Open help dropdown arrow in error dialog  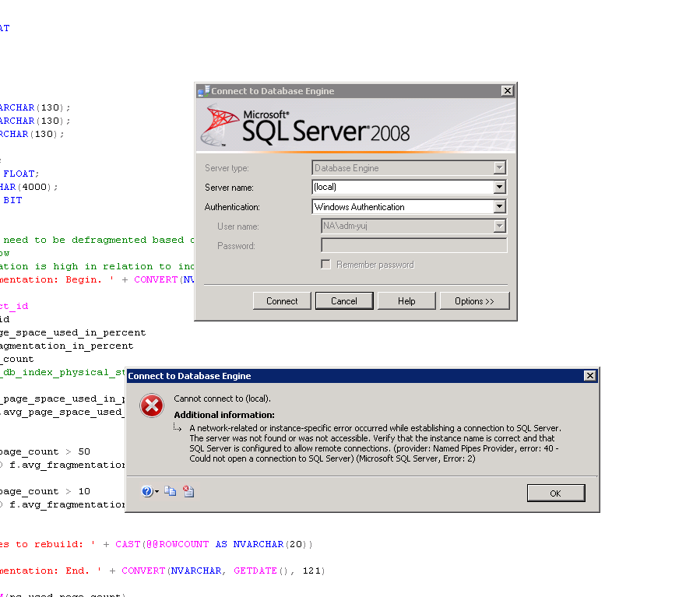(x=157, y=492)
